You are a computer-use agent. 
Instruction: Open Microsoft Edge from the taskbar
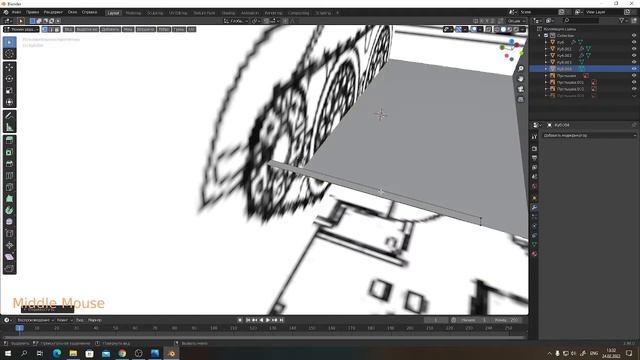[x=57, y=353]
